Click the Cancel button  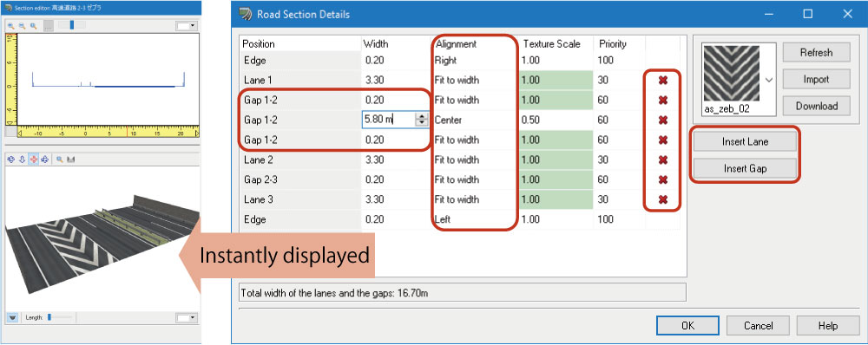pyautogui.click(x=758, y=326)
